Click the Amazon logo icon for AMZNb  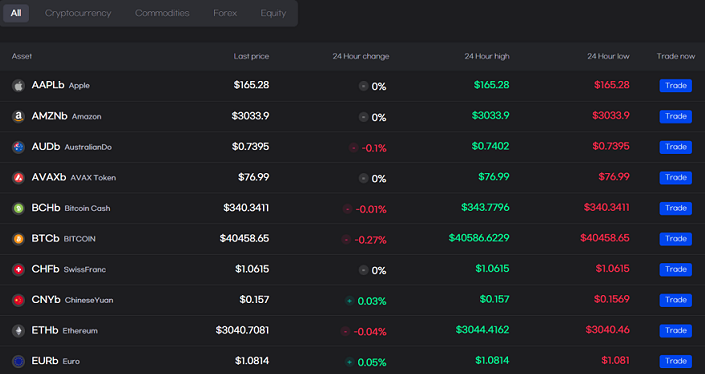18,116
